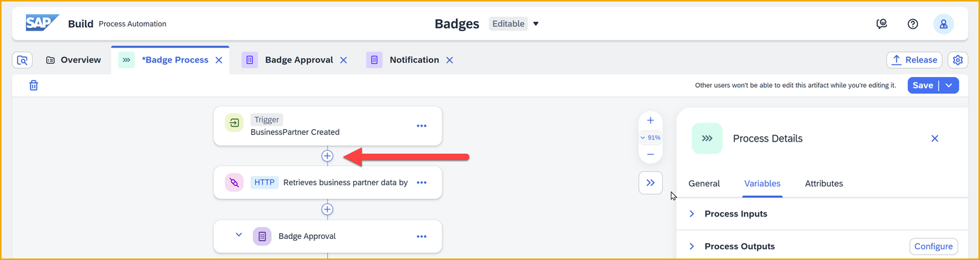Open the 91% zoom level dropdown
Viewport: 980px width, 260px height.
coord(651,137)
